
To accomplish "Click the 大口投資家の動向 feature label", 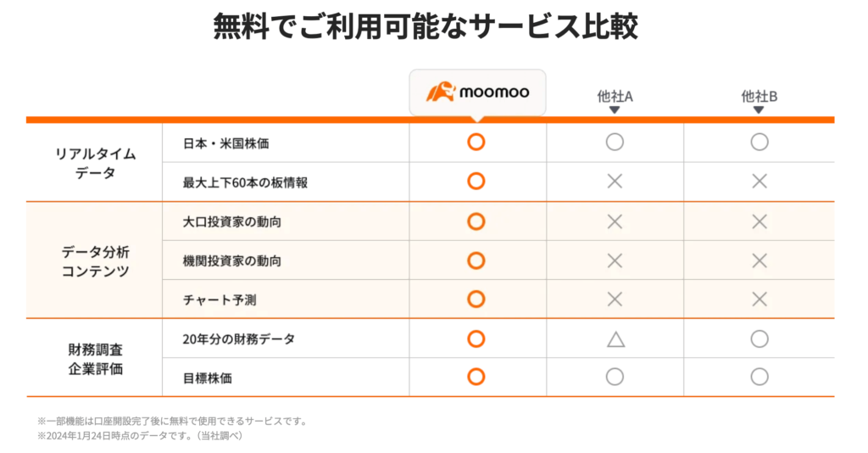I will (232, 222).
